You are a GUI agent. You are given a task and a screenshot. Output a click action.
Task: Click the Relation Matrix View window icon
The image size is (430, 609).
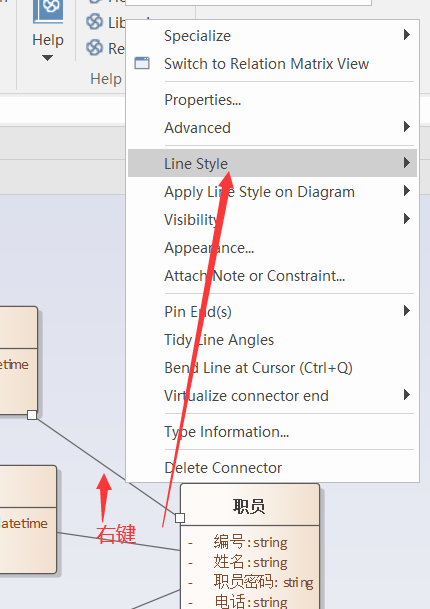click(x=142, y=63)
